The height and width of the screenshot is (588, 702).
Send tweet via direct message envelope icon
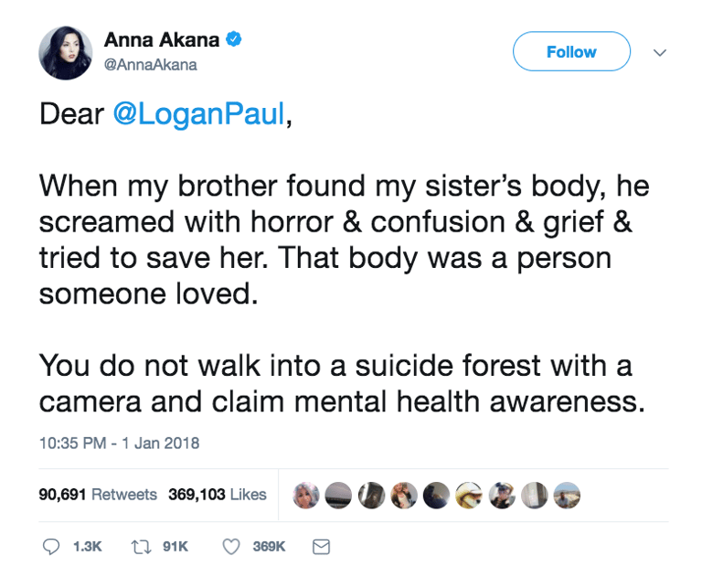point(321,546)
